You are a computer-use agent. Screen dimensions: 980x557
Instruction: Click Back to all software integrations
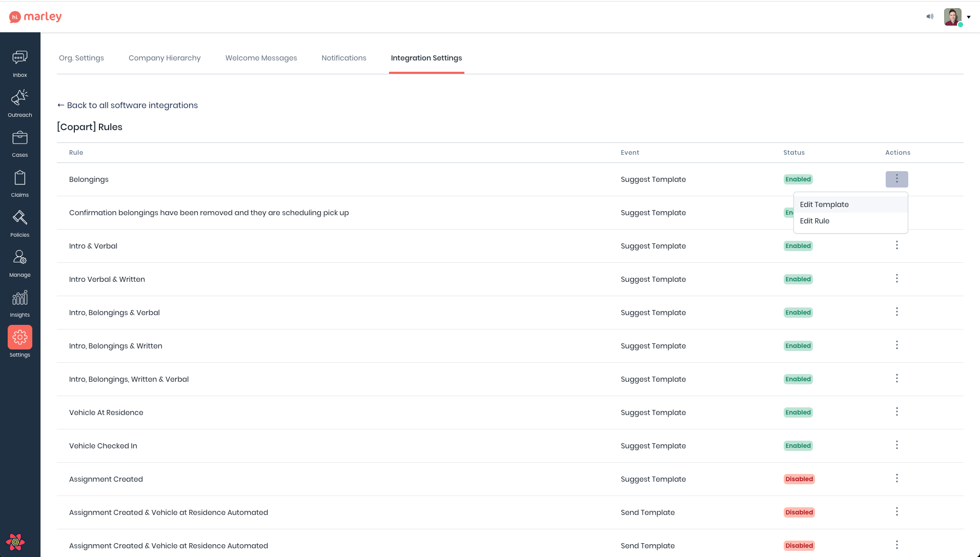point(127,105)
